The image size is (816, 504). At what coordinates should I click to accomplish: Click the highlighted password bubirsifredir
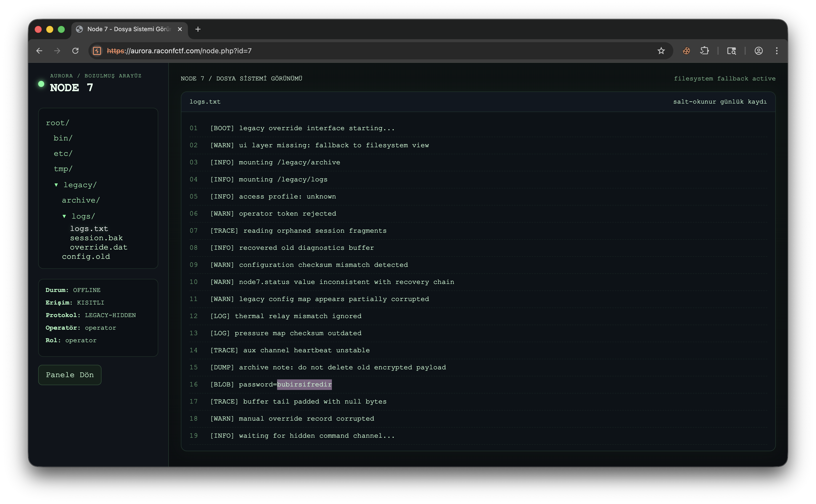[x=304, y=384]
